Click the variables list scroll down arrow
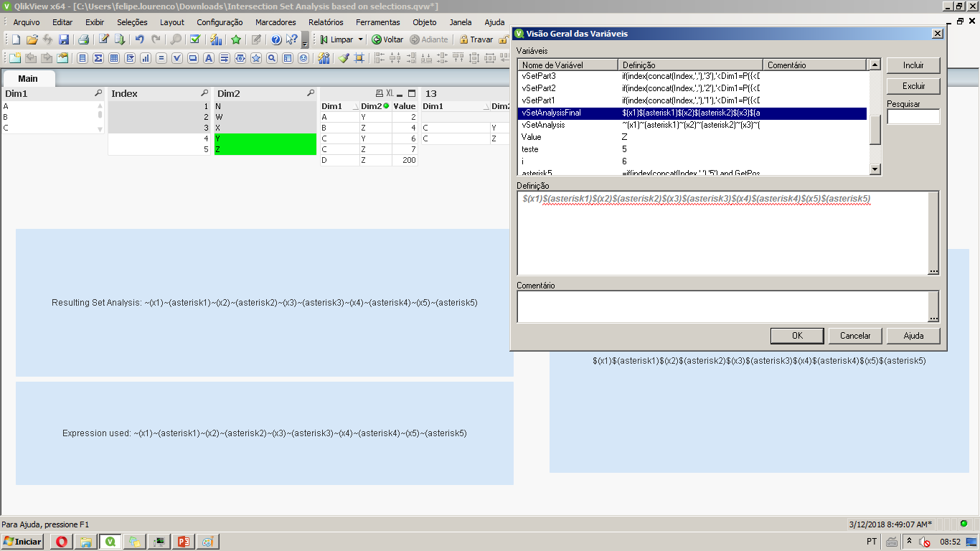This screenshot has height=551, width=980. [875, 170]
